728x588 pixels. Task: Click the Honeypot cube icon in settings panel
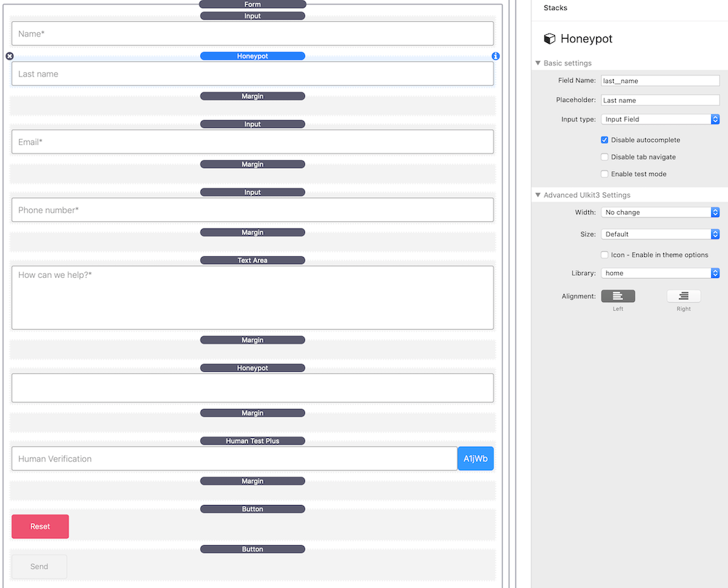pyautogui.click(x=550, y=39)
